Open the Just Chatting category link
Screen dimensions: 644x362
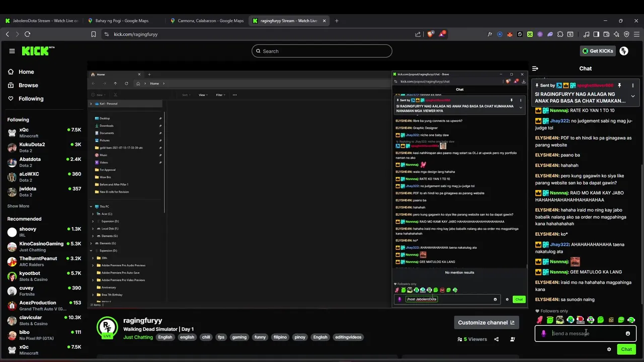tap(138, 337)
